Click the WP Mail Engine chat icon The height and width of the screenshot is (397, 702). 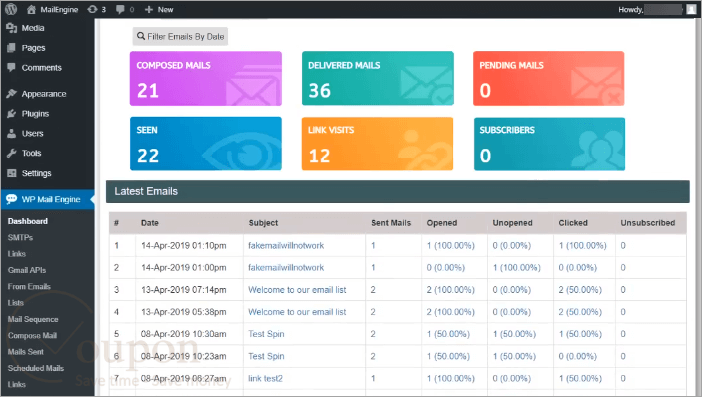click(12, 199)
